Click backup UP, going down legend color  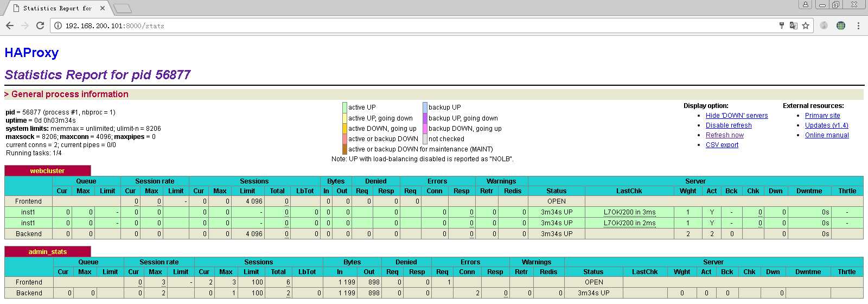click(425, 118)
